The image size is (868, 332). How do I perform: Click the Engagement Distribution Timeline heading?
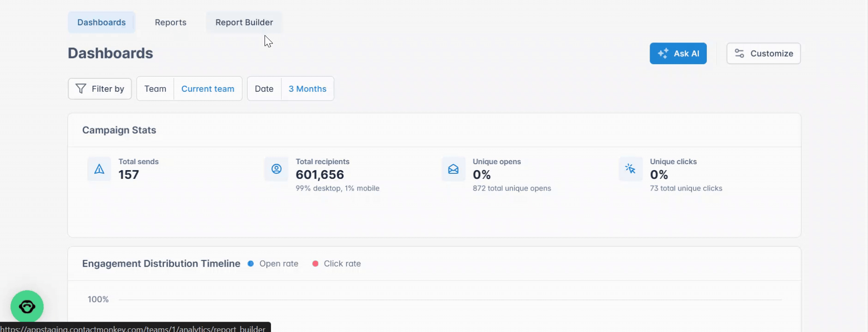tap(161, 264)
